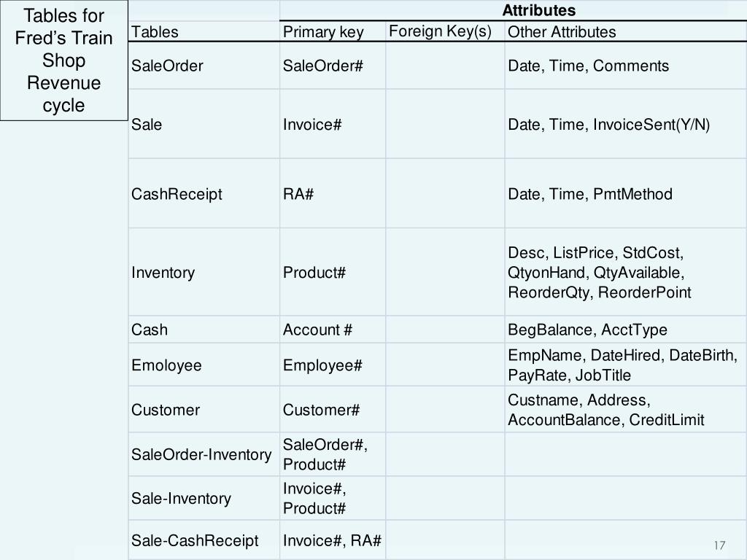
Task: Select the Primary key column header
Action: [322, 32]
